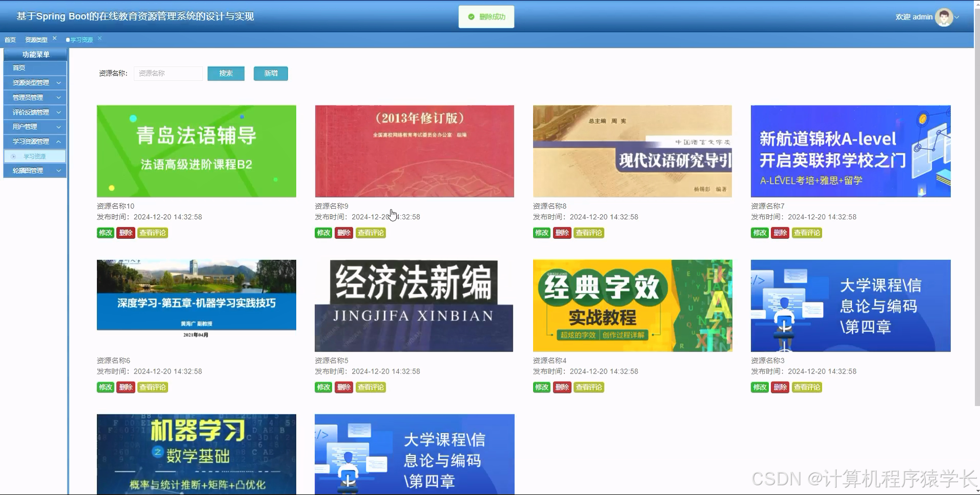Collapse the 学习资源管理 sidebar menu
The image size is (980, 495).
(34, 141)
